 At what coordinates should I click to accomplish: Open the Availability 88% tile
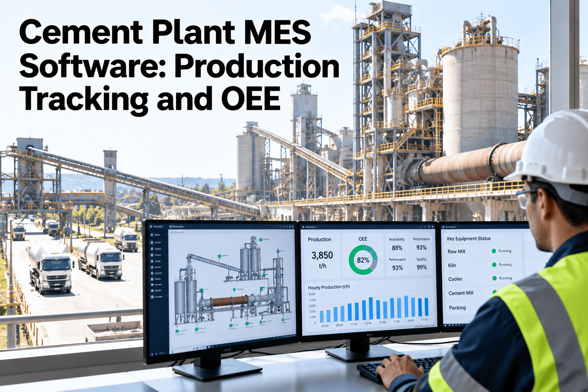[x=397, y=244]
